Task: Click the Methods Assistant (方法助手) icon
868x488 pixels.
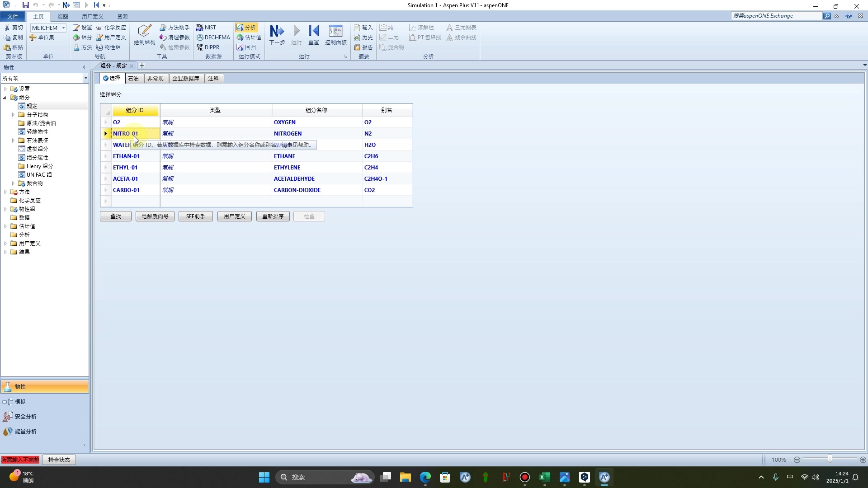Action: pyautogui.click(x=175, y=28)
